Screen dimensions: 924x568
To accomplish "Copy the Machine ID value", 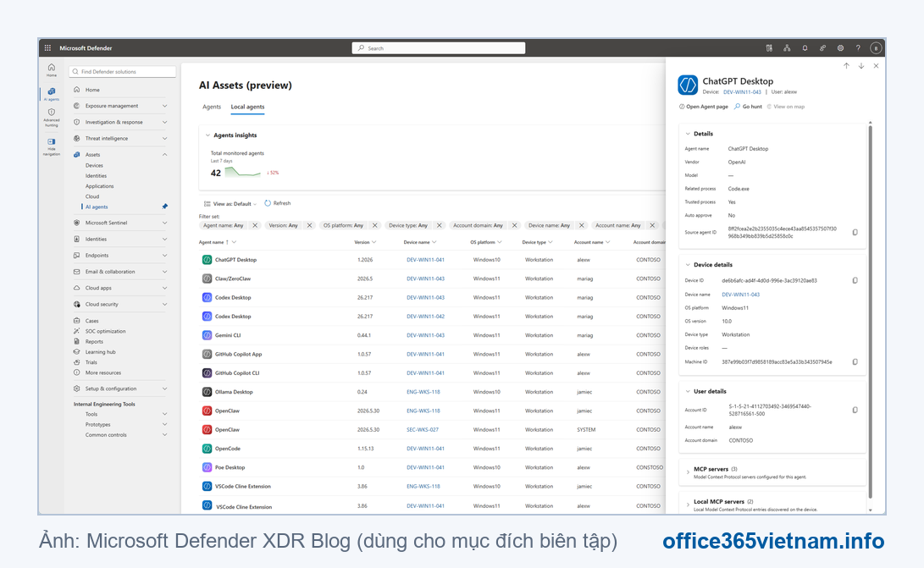I will [855, 361].
